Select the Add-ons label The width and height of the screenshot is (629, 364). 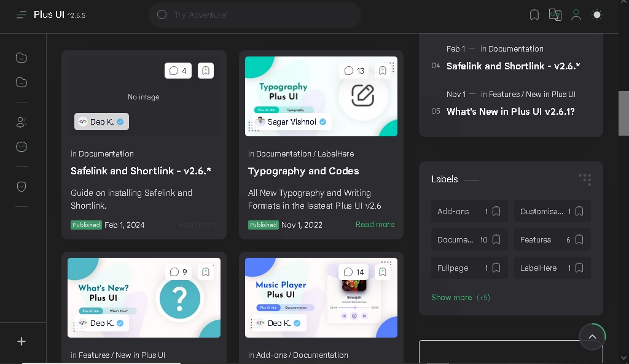click(469, 211)
